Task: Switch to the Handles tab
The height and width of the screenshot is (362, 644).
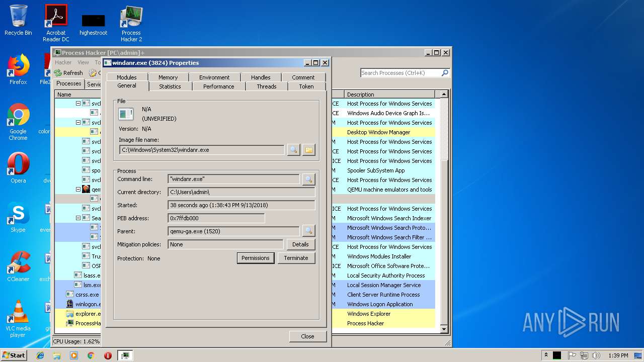Action: coord(261,77)
